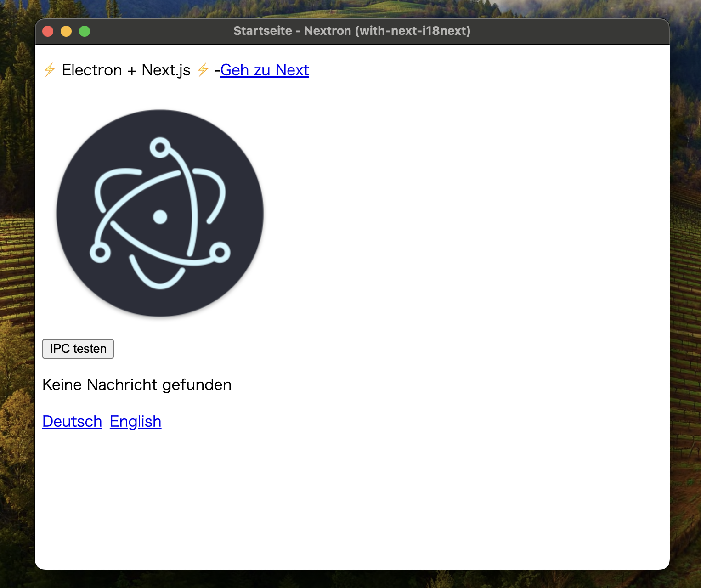Click the 'Electron + Next.js' heading text
Image resolution: width=701 pixels, height=588 pixels.
click(x=126, y=70)
